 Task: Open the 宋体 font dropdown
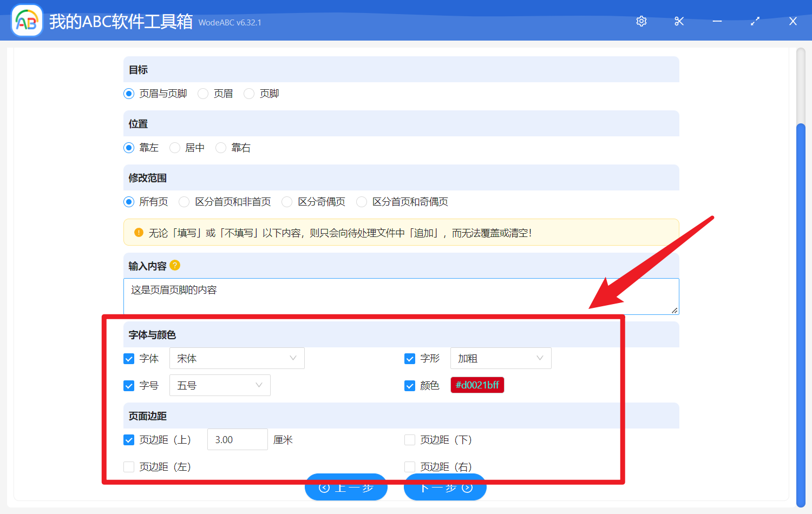click(237, 358)
